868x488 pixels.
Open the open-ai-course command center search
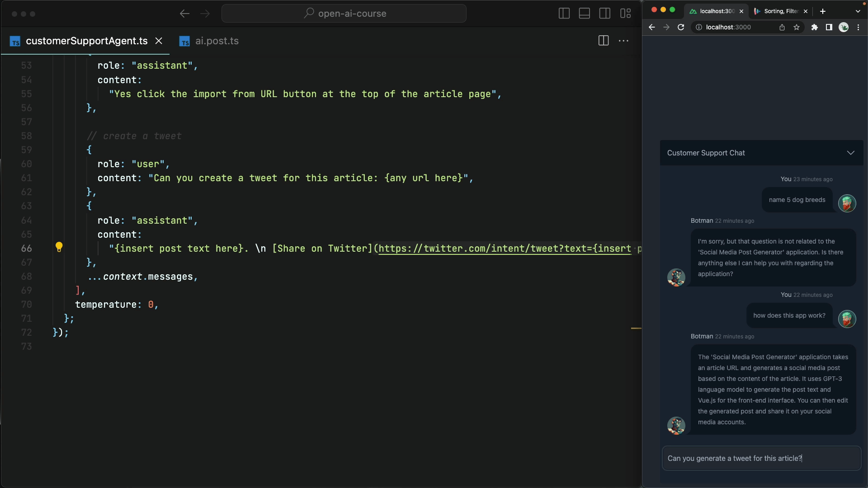344,14
